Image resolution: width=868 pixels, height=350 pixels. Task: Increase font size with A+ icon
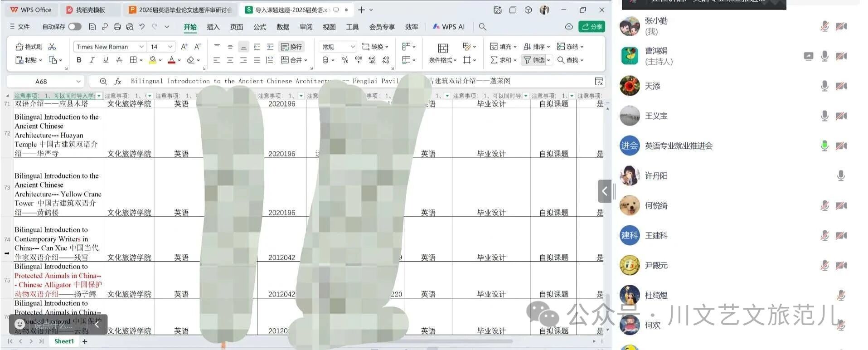tap(184, 47)
